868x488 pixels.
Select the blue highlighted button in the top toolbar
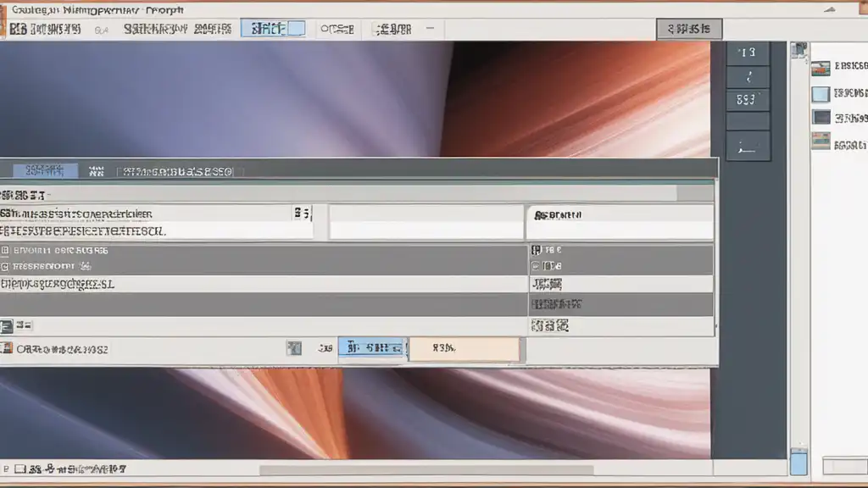[273, 29]
